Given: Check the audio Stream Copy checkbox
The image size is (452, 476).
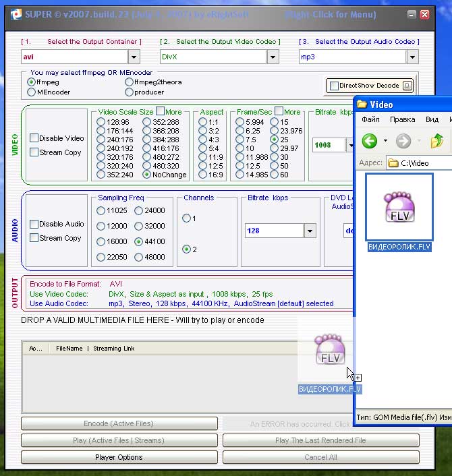Looking at the screenshot, I should pyautogui.click(x=34, y=238).
